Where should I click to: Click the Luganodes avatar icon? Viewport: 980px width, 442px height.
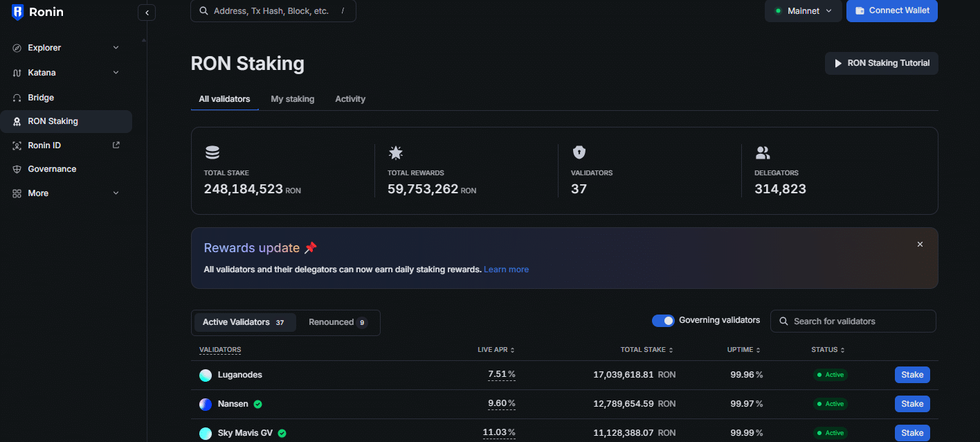206,375
